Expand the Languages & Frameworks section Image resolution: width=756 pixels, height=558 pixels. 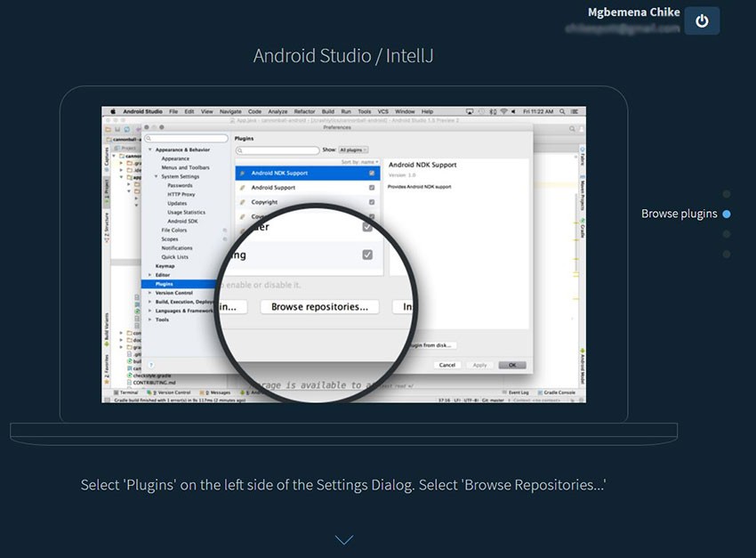[150, 311]
